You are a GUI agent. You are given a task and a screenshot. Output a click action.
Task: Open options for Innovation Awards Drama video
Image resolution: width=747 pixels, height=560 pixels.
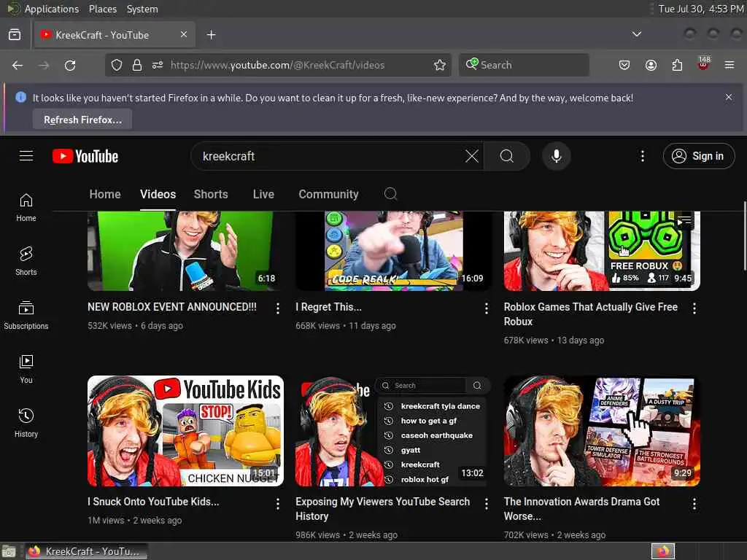[x=694, y=504]
